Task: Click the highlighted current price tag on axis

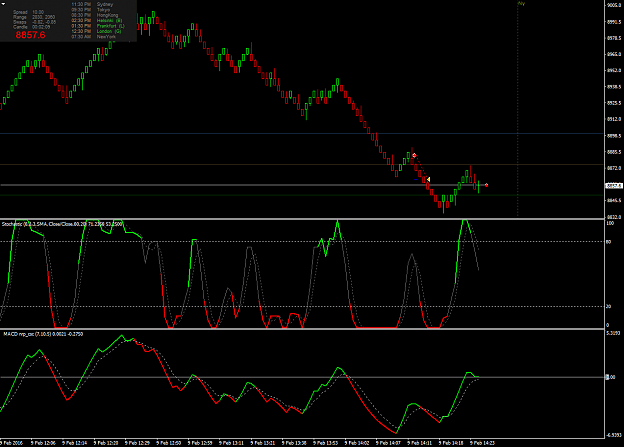Action: coord(614,186)
